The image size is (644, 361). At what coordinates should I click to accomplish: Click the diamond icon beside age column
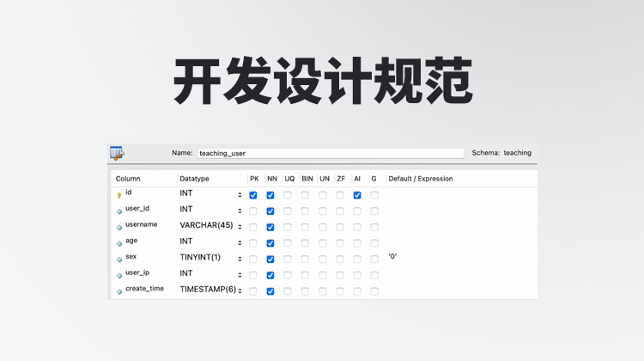(119, 243)
